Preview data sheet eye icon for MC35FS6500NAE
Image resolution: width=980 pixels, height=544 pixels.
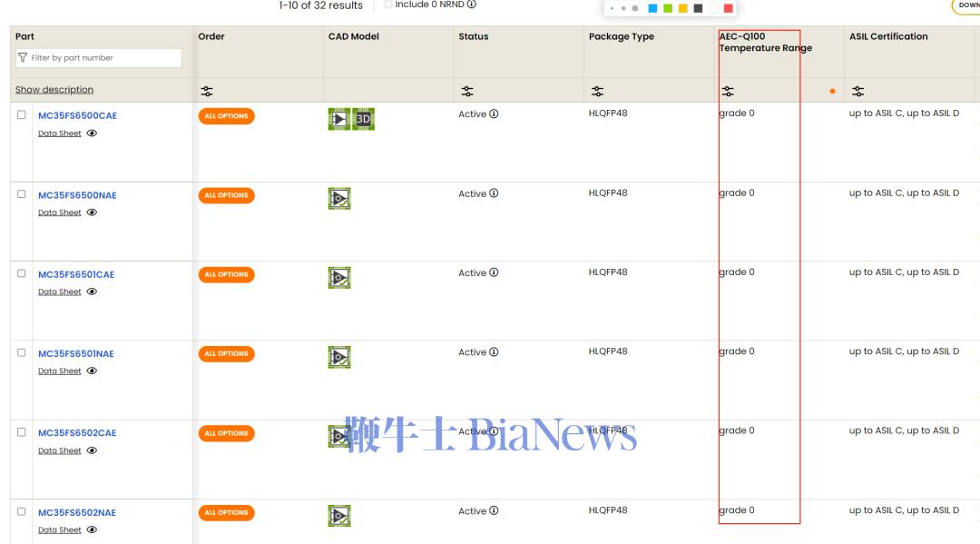(92, 213)
